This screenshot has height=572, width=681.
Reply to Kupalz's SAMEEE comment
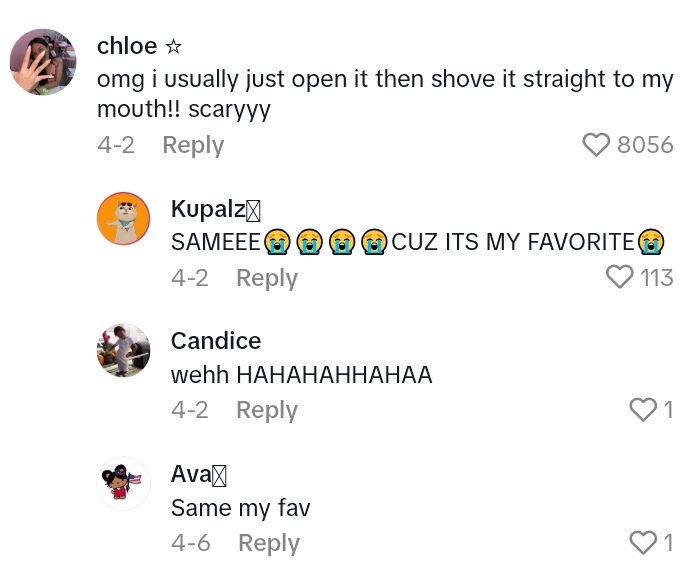point(267,278)
